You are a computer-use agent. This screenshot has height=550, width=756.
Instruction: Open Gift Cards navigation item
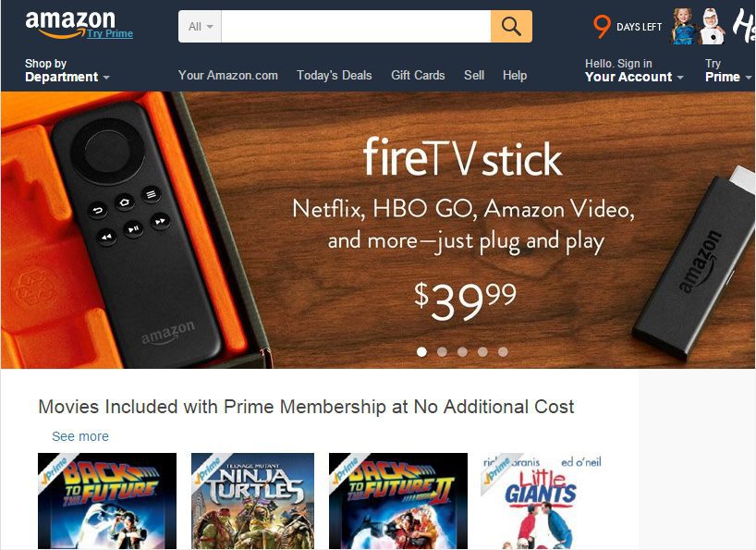[x=418, y=75]
